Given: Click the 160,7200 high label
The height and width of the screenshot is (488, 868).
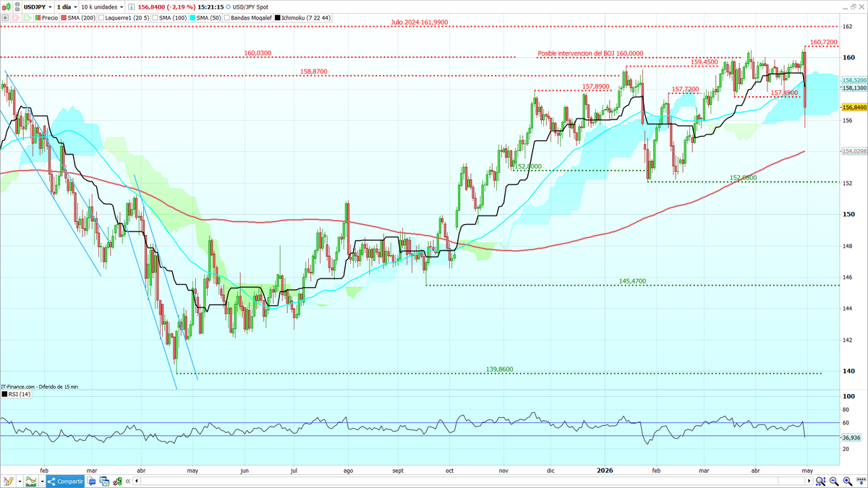Looking at the screenshot, I should [x=825, y=43].
